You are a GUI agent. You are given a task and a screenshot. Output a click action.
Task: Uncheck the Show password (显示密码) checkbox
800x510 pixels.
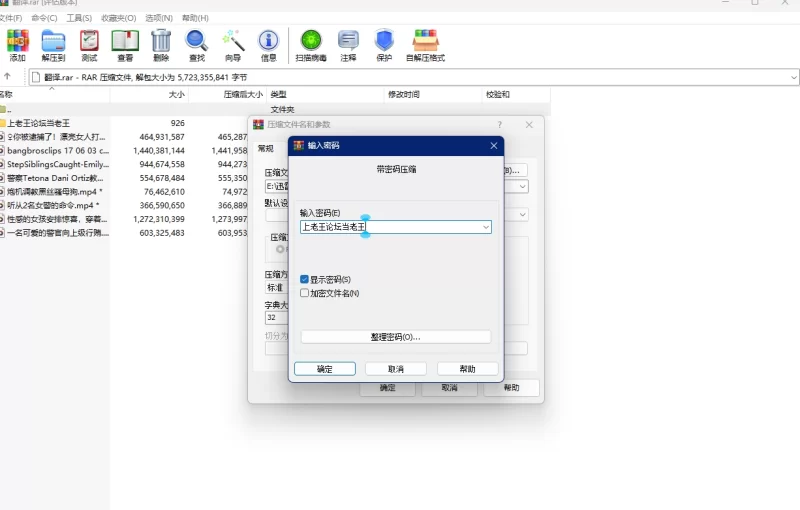coord(305,280)
